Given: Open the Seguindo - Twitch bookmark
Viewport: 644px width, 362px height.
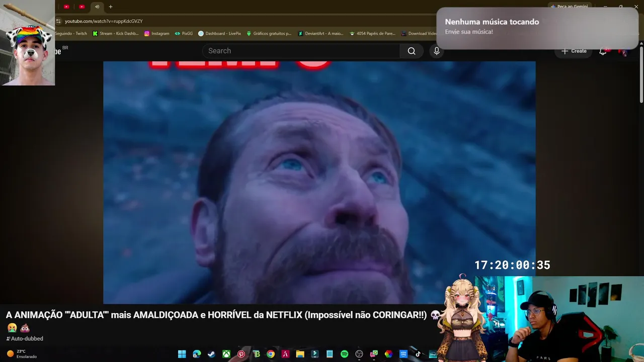Looking at the screenshot, I should (71, 34).
